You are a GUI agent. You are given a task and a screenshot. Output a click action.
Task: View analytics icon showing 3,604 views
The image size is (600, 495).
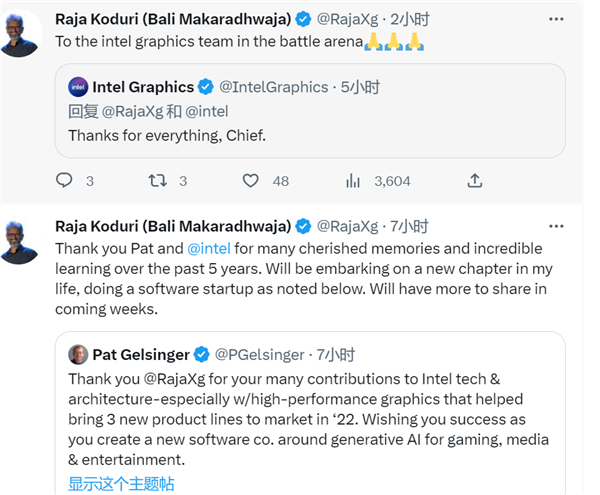click(352, 181)
